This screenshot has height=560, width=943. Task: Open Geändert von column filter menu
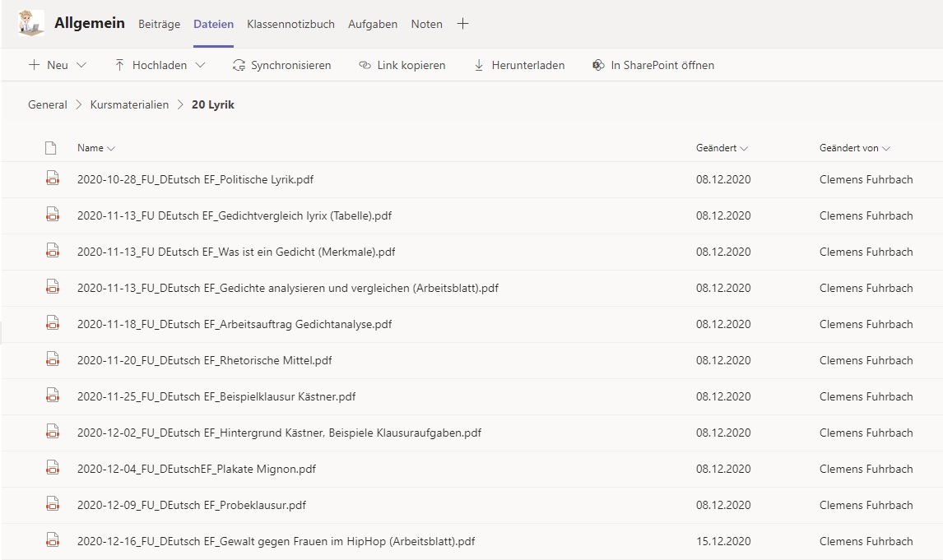tap(854, 148)
